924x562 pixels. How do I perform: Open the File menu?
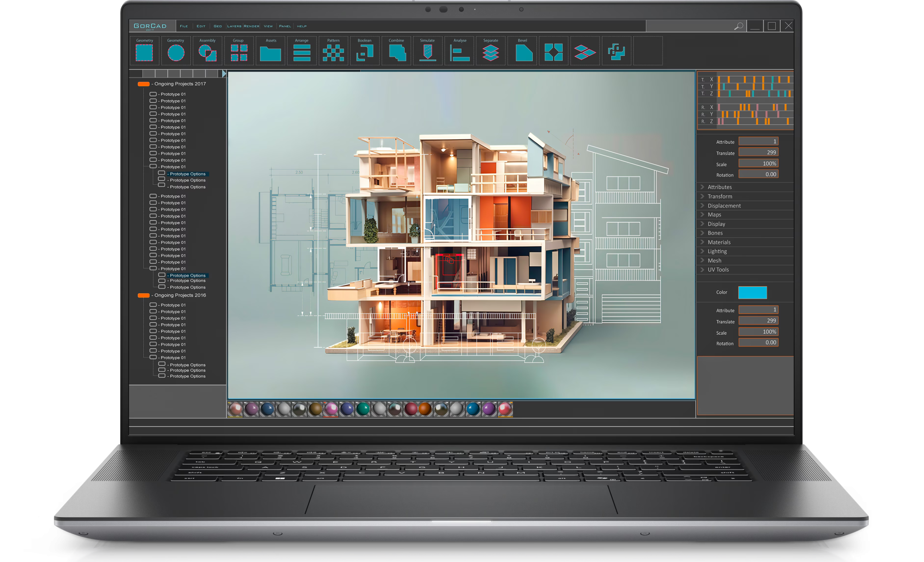coord(184,26)
